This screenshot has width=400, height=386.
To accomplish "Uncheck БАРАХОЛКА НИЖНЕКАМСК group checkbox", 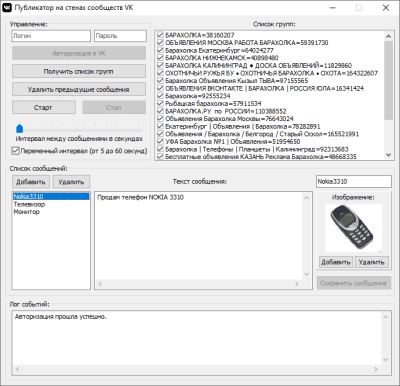I will point(160,58).
